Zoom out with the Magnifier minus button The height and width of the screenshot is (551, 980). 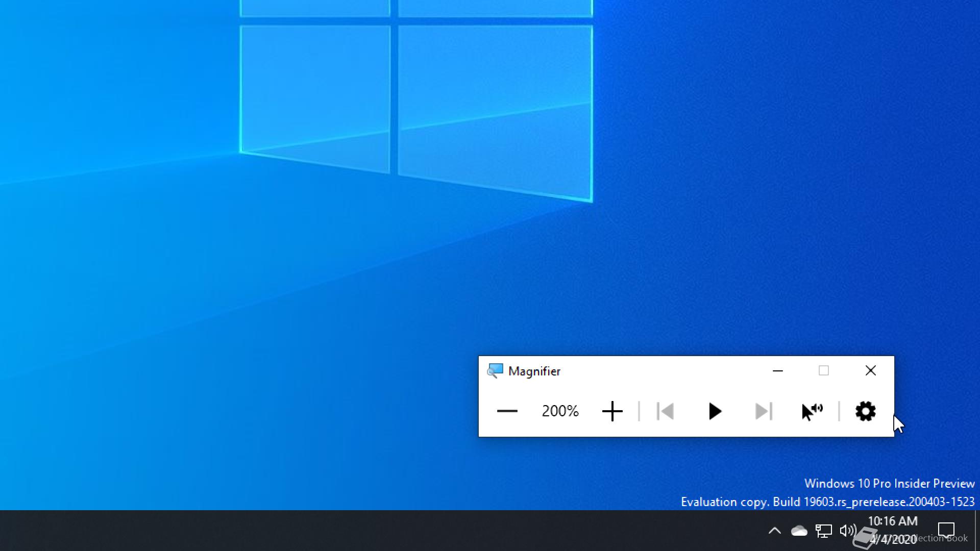(507, 411)
